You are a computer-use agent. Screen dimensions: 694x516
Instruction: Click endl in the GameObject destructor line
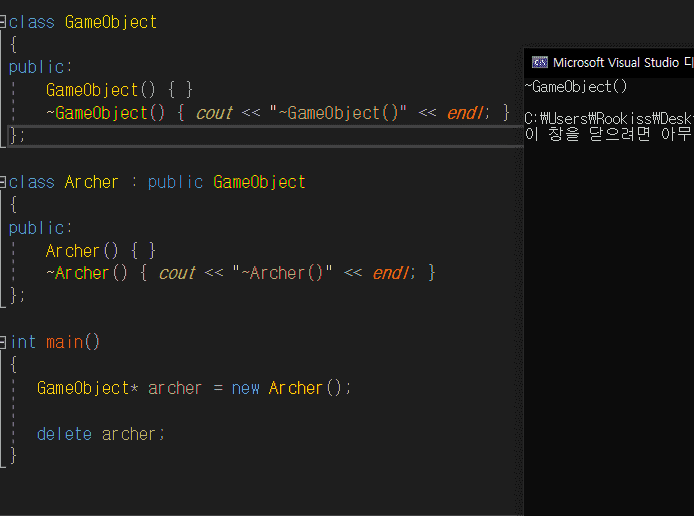(x=465, y=113)
